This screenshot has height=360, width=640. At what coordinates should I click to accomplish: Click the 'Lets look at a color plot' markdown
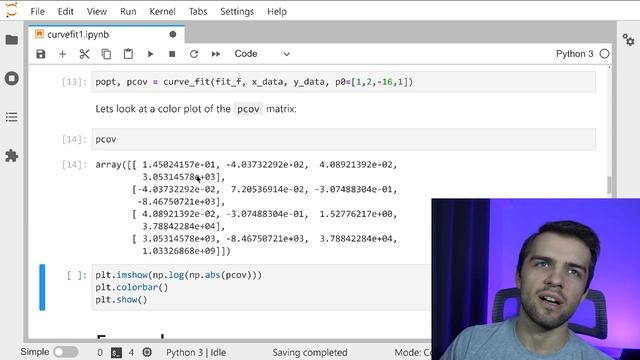tap(196, 109)
